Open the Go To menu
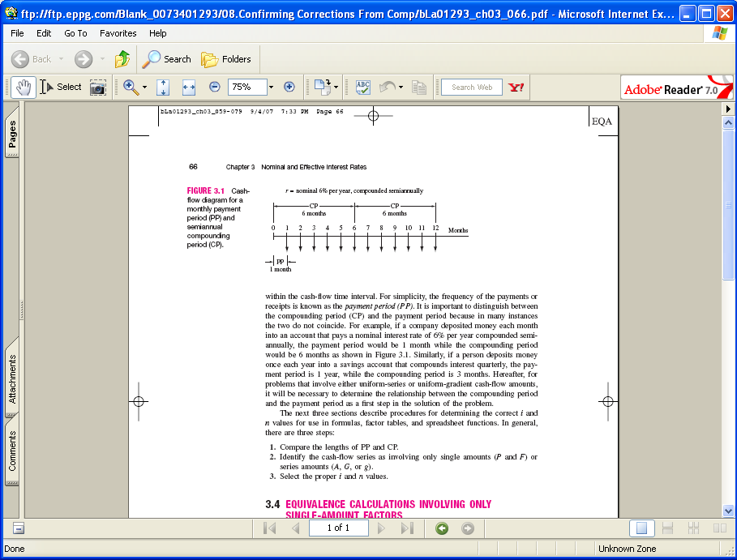The width and height of the screenshot is (737, 560). pos(75,33)
